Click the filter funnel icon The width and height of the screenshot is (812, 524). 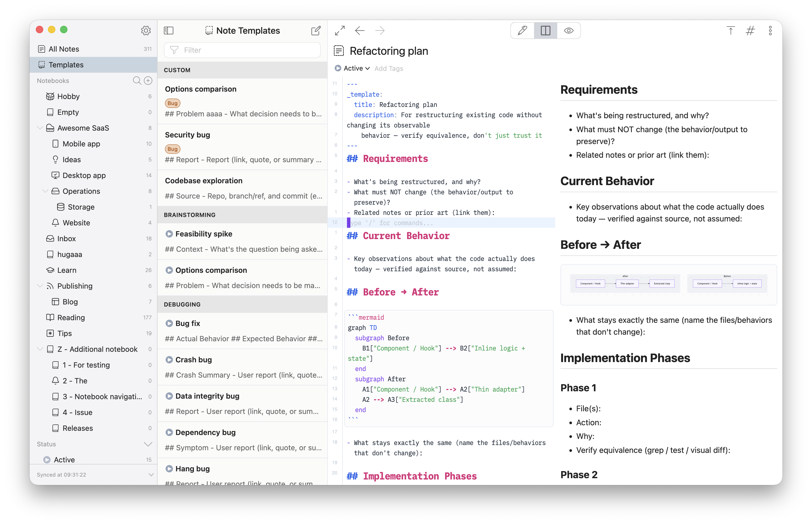point(174,50)
